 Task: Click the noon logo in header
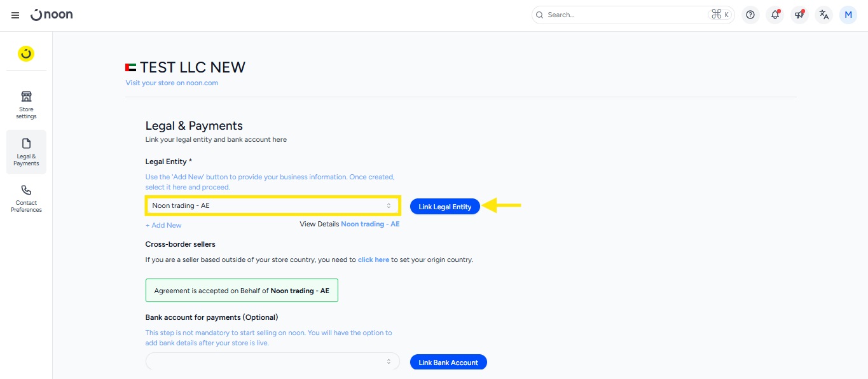[52, 15]
